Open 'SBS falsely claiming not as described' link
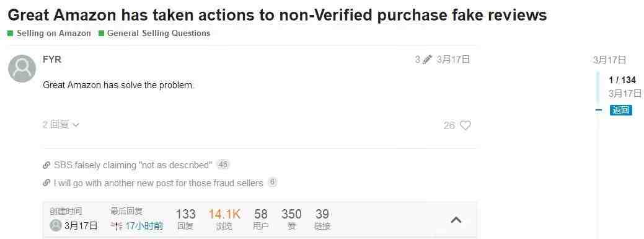 pyautogui.click(x=133, y=165)
